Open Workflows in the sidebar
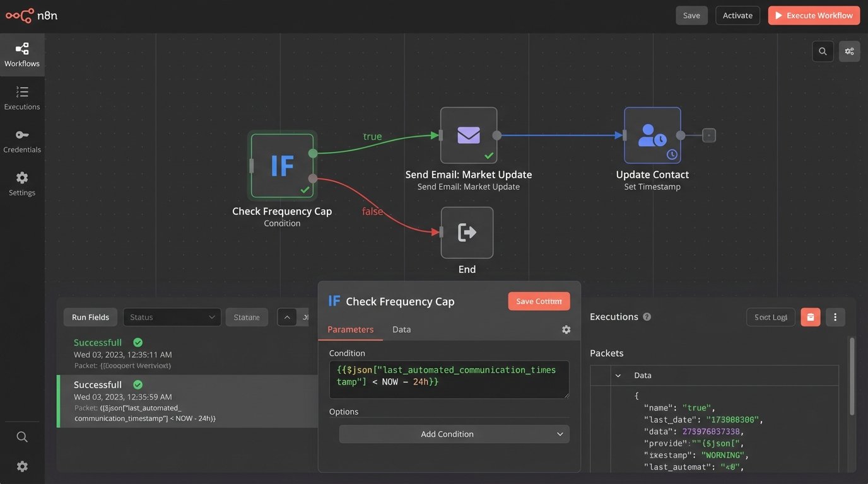 tap(22, 55)
